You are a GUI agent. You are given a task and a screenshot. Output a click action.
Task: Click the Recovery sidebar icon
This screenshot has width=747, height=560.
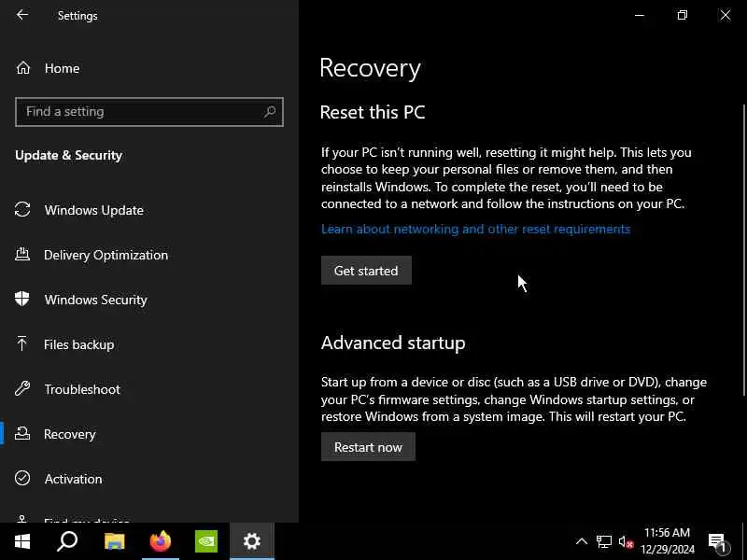pyautogui.click(x=22, y=433)
